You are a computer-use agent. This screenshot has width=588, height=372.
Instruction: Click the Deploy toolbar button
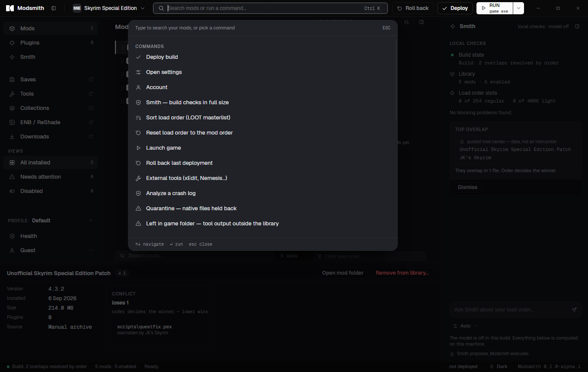click(x=455, y=8)
